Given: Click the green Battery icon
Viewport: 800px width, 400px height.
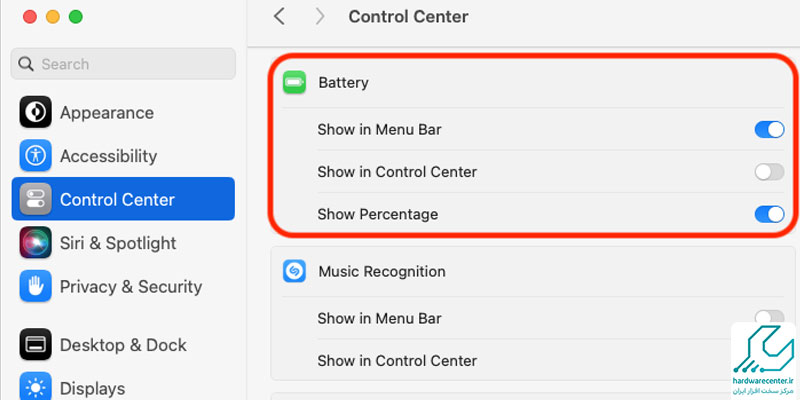Looking at the screenshot, I should click(294, 82).
